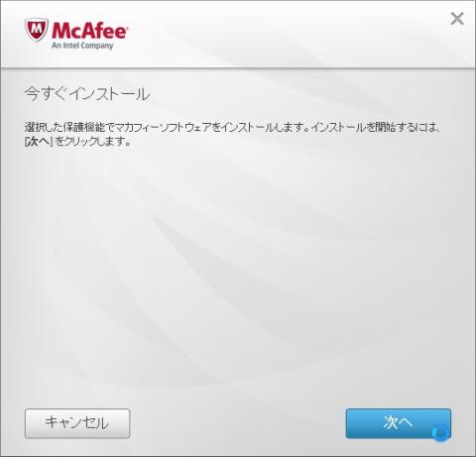The image size is (476, 457).
Task: Click the 次へ label text on blue button
Action: pyautogui.click(x=398, y=422)
